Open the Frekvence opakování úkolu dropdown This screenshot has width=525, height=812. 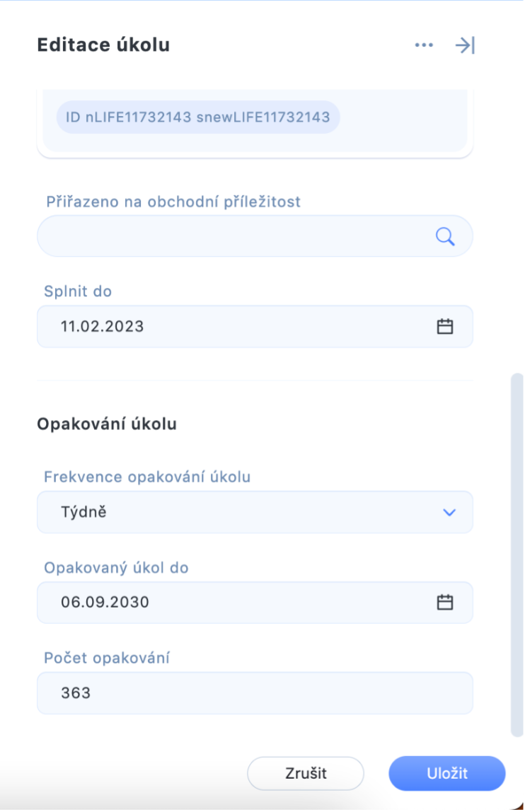click(x=255, y=512)
